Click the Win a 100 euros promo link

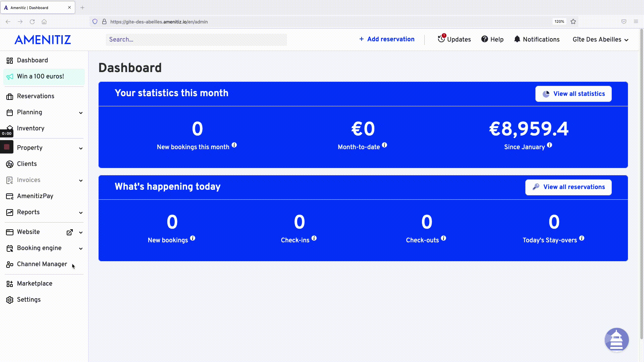[44, 76]
